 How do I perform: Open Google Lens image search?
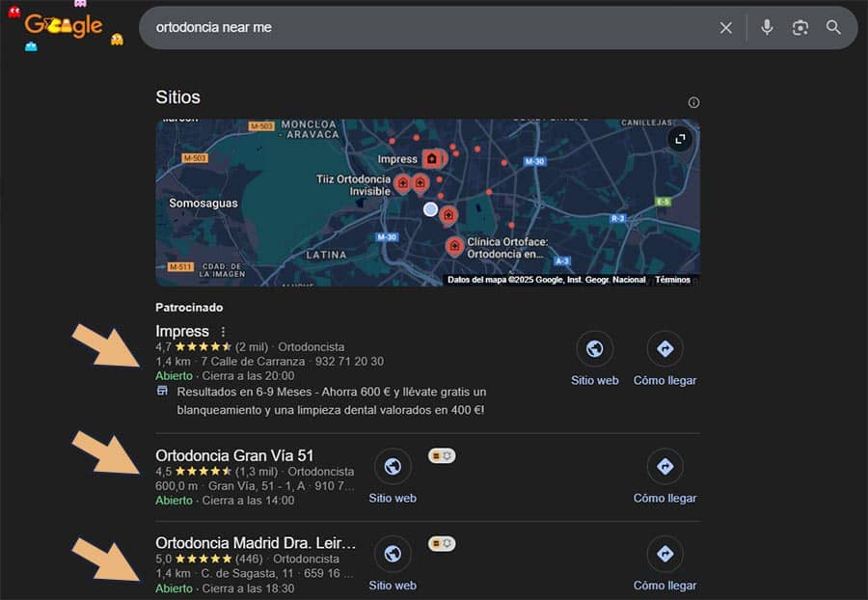click(x=800, y=28)
